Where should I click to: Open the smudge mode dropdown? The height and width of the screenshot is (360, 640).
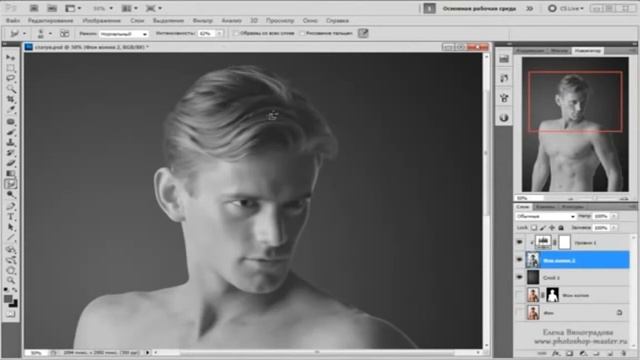(x=124, y=34)
